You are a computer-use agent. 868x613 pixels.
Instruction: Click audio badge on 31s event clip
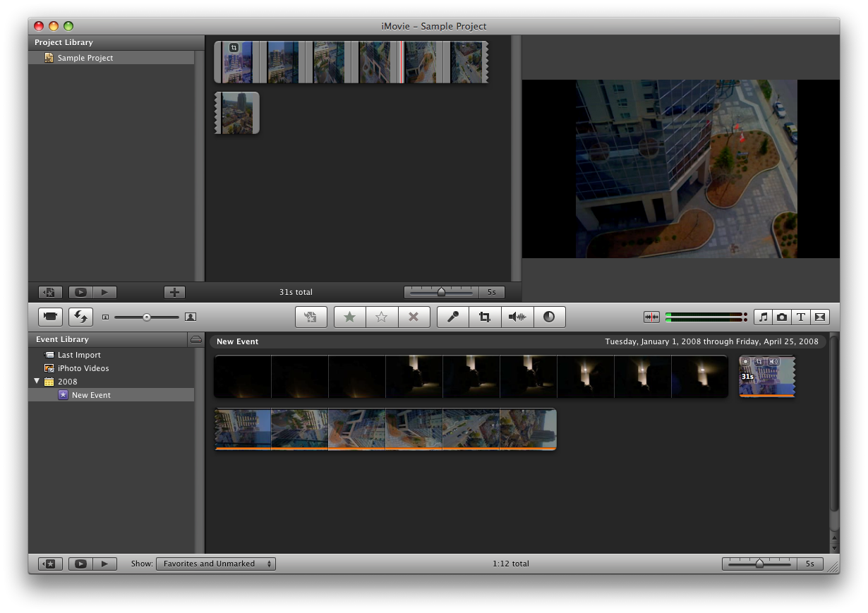(x=773, y=362)
